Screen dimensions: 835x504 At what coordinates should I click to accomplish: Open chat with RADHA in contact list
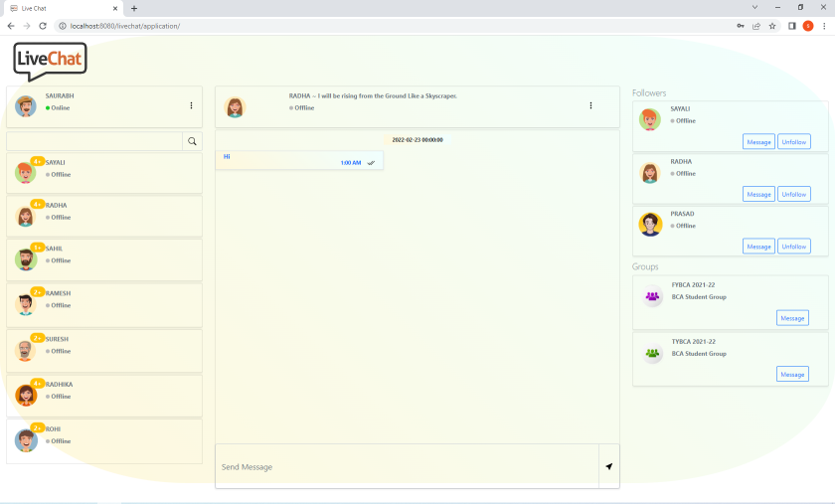point(104,216)
